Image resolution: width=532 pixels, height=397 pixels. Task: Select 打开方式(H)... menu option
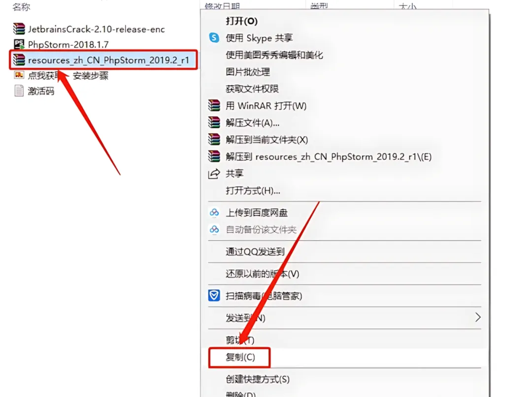point(253,191)
